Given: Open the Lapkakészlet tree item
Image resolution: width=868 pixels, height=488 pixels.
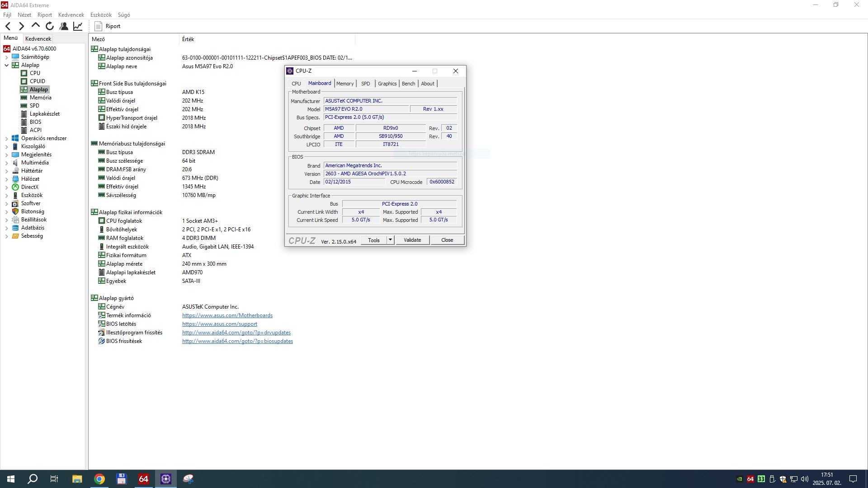Looking at the screenshot, I should click(44, 114).
